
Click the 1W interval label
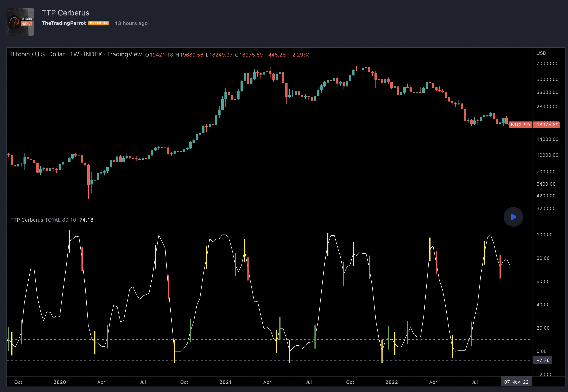[x=74, y=54]
